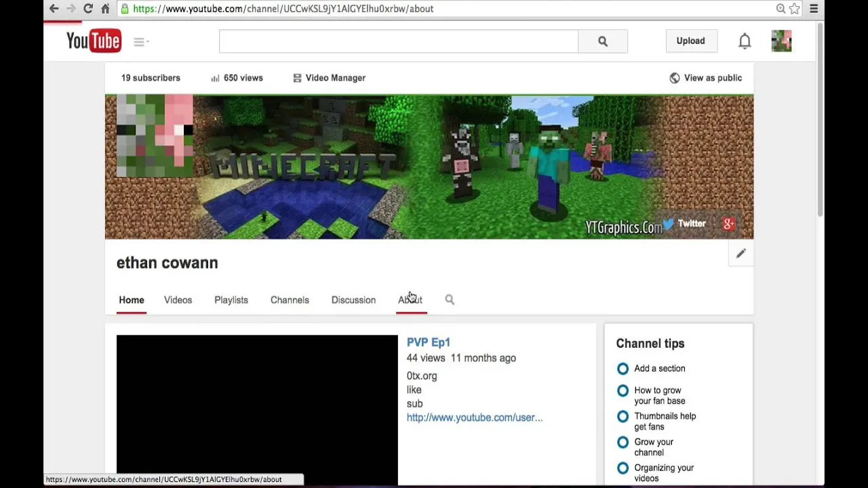The image size is (868, 488).
Task: Switch to the Discussion tab
Action: coord(353,300)
